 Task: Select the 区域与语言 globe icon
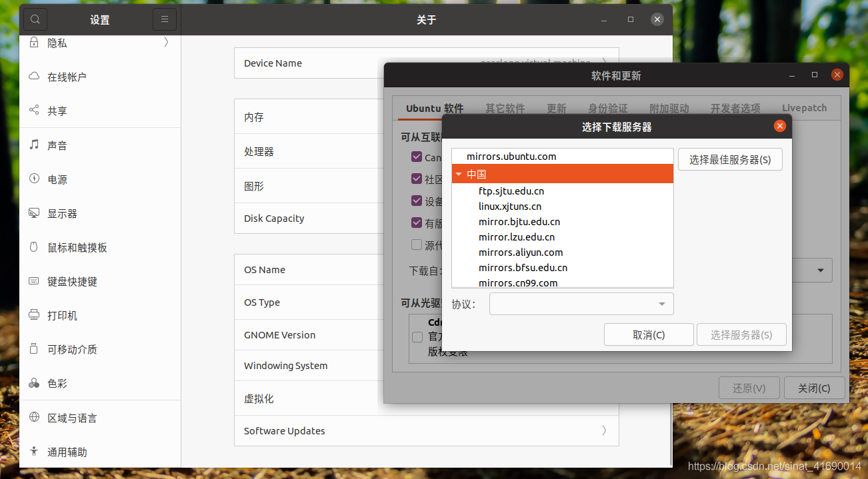[x=34, y=418]
